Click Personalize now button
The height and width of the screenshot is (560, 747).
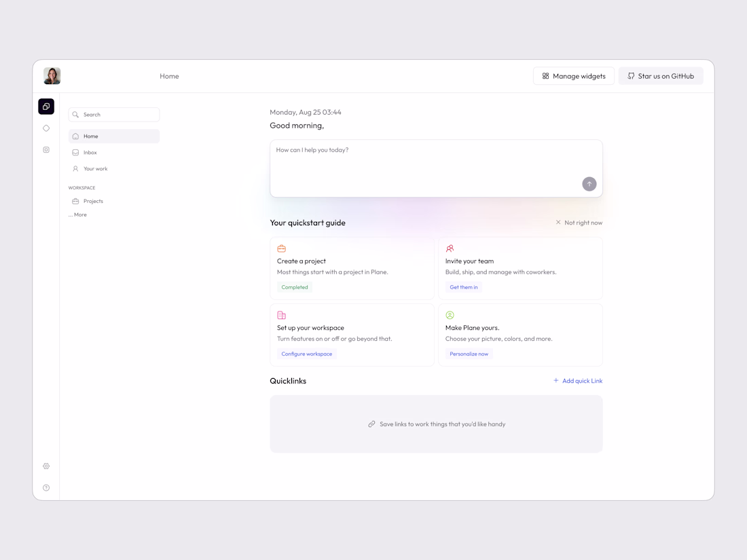[x=469, y=354]
